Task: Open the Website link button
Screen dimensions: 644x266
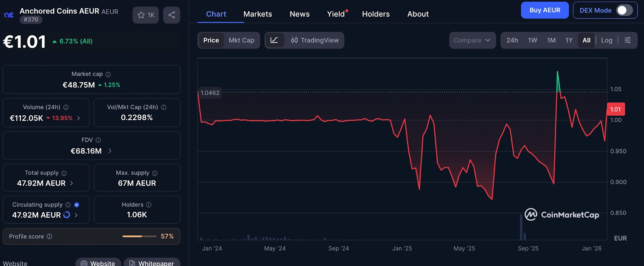Action: tap(98, 262)
